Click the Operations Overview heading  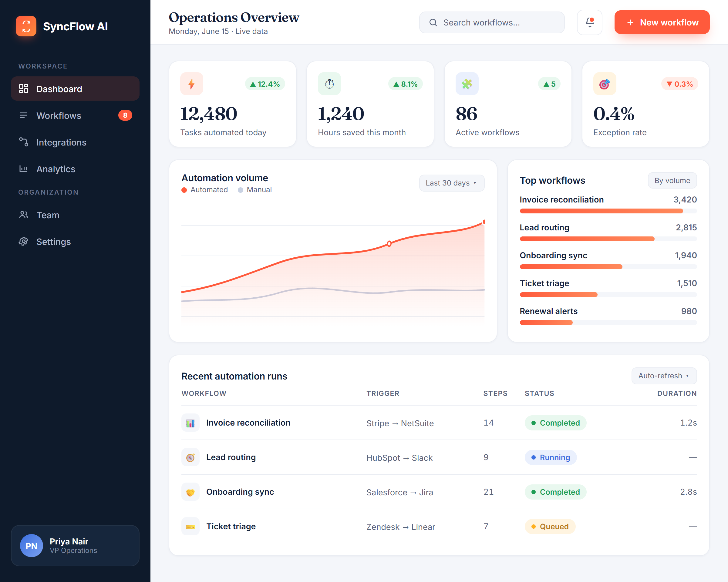[234, 17]
